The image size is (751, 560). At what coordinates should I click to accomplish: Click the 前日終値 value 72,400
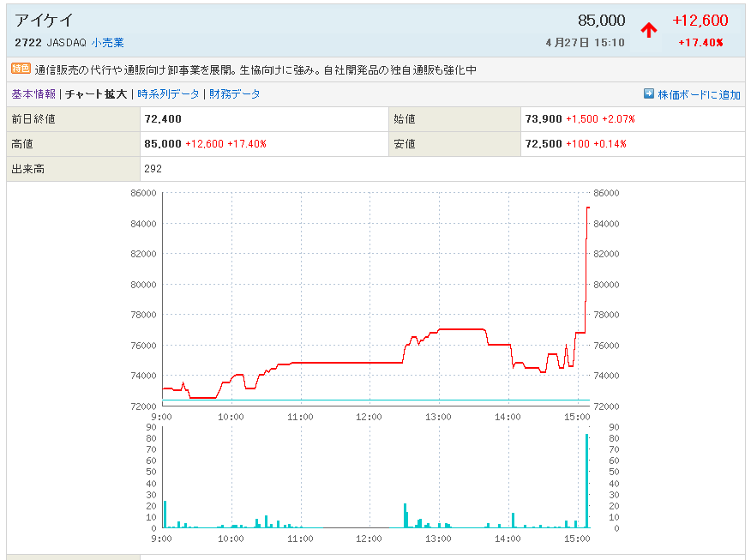163,119
